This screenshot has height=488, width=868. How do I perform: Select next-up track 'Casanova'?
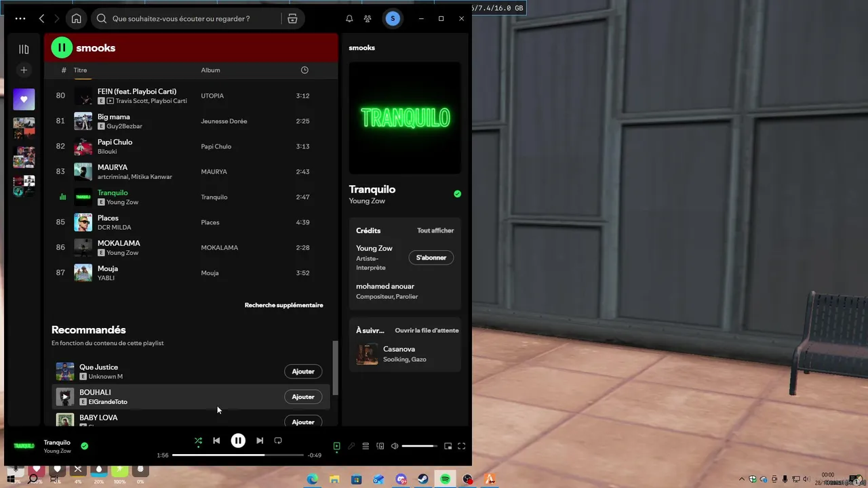[399, 349]
